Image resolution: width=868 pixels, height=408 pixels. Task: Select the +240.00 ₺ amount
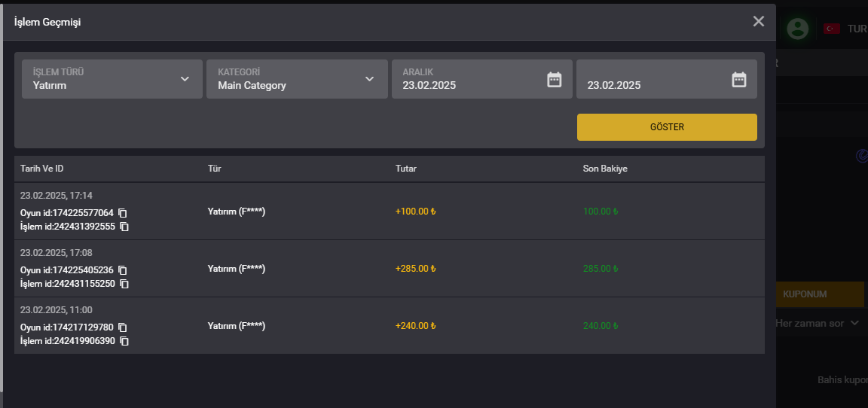(x=416, y=326)
